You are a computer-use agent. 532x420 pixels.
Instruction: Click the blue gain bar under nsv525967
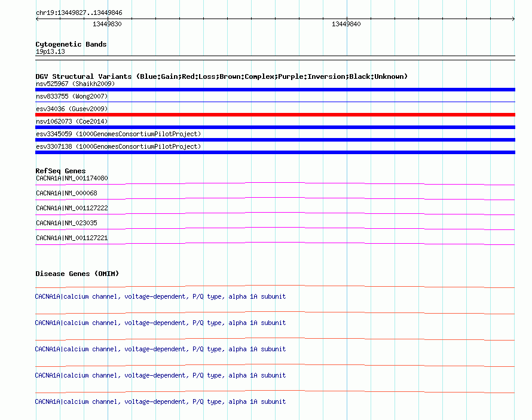(275, 90)
